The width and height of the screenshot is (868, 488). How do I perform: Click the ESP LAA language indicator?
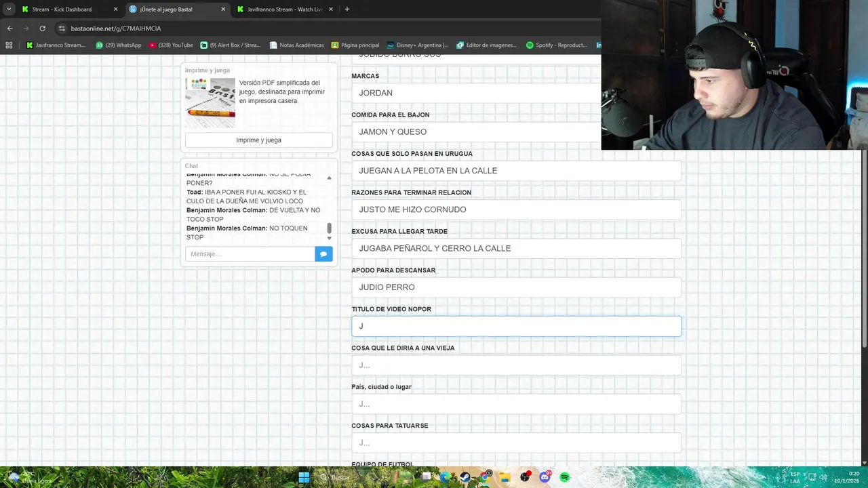(795, 477)
